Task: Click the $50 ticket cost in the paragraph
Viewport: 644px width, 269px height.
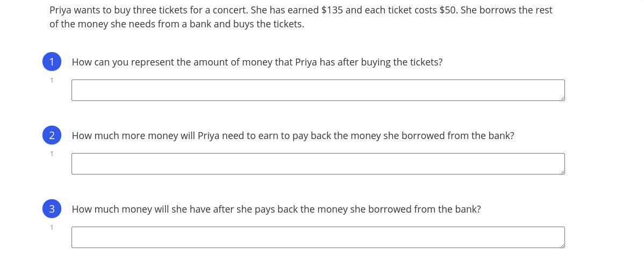Action: (448, 10)
